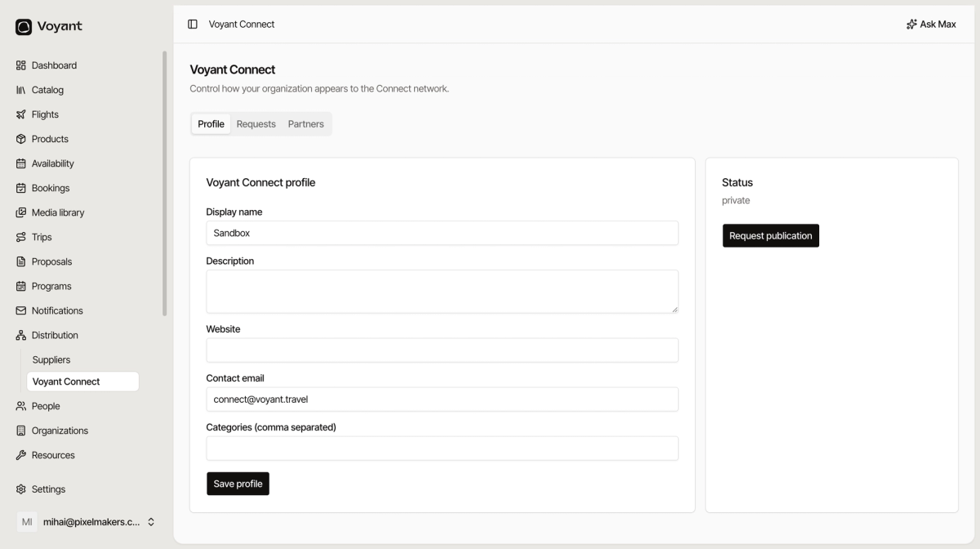Viewport: 980px width, 549px height.
Task: Click the 'private' status text
Action: click(736, 200)
